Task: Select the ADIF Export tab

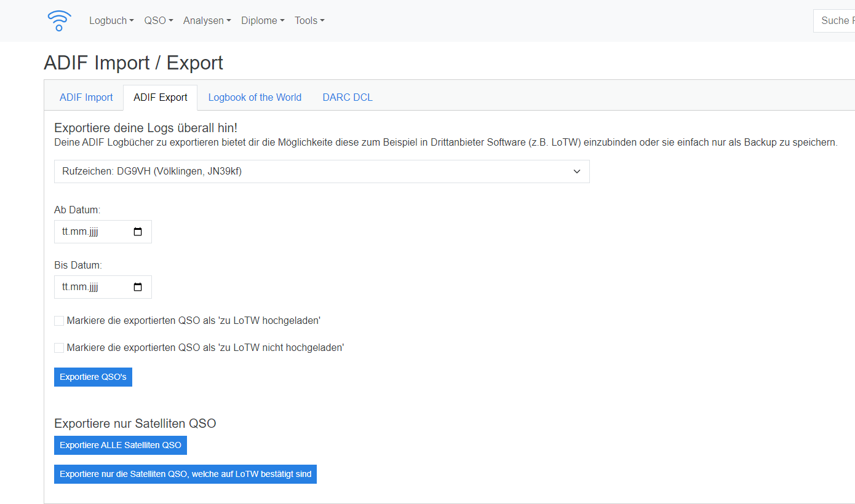Action: point(161,98)
